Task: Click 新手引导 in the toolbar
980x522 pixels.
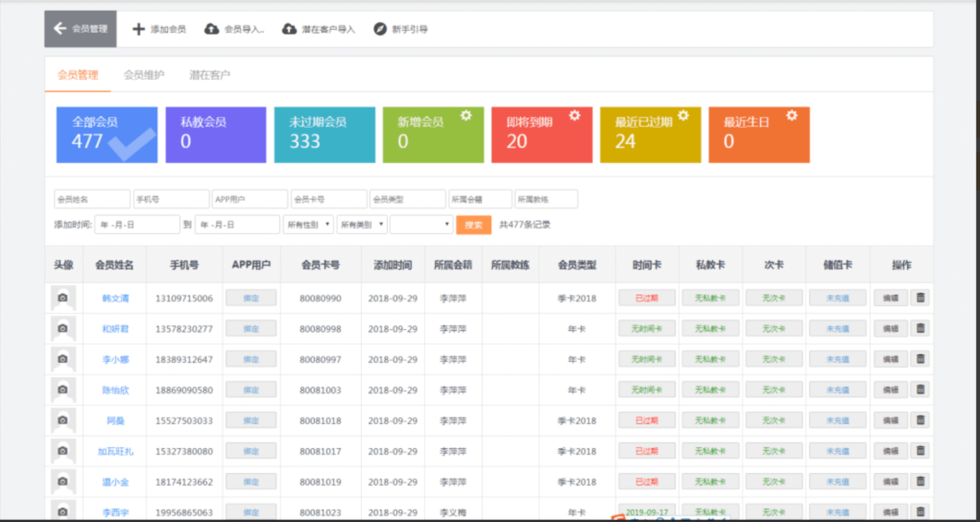Action: pyautogui.click(x=401, y=29)
